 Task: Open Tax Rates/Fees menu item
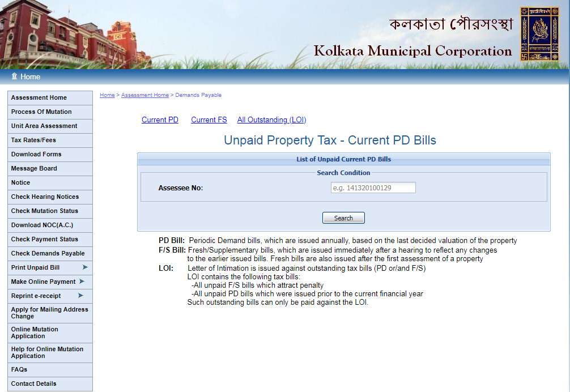pyautogui.click(x=33, y=140)
